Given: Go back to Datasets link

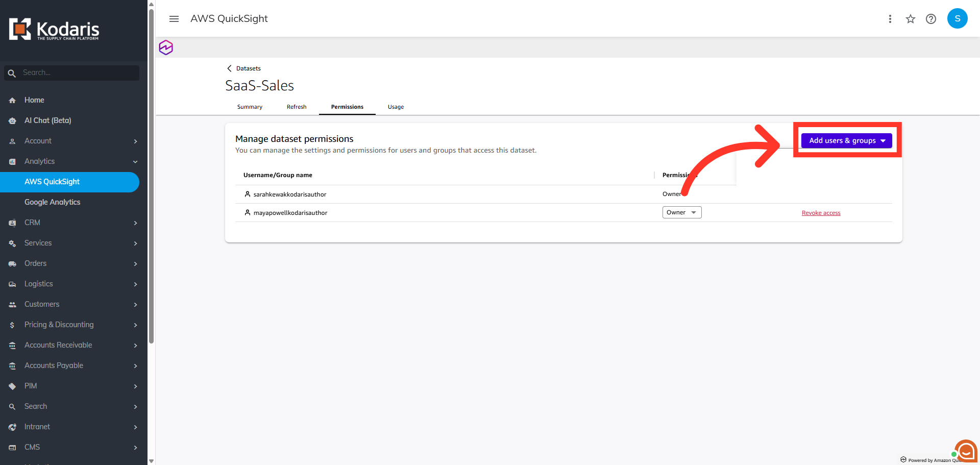Looking at the screenshot, I should tap(249, 68).
